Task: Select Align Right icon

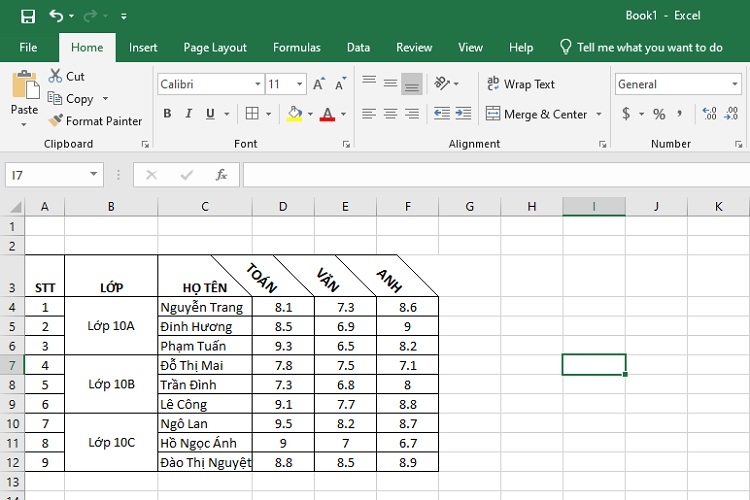Action: [x=412, y=113]
